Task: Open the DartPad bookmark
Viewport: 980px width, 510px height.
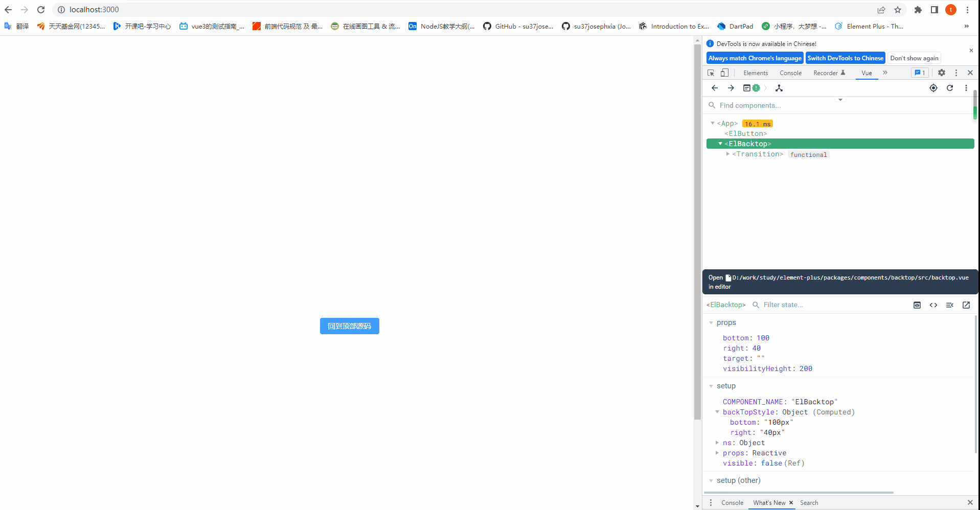Action: (x=735, y=26)
